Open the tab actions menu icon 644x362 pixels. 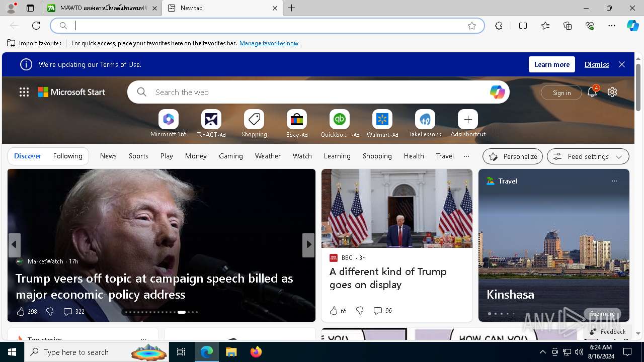(x=30, y=8)
